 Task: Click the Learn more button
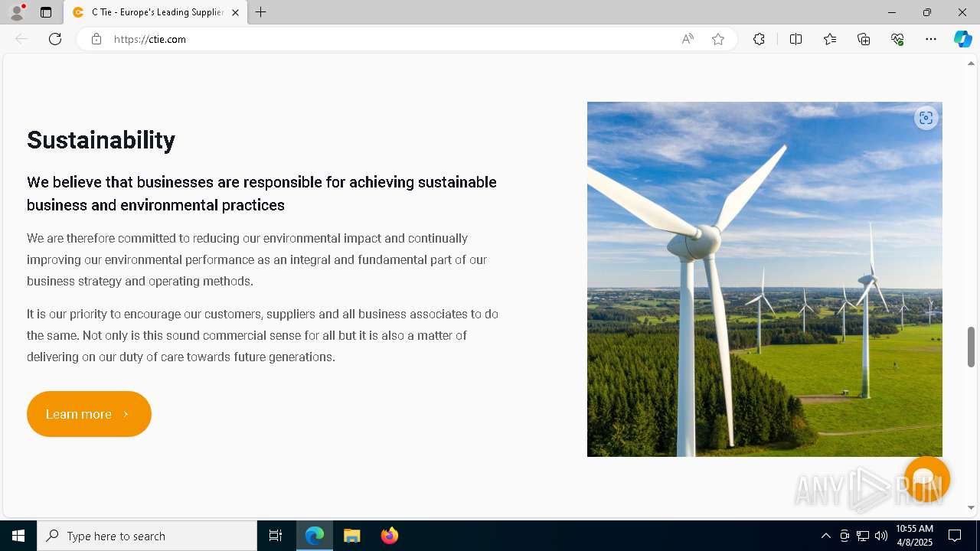tap(89, 414)
